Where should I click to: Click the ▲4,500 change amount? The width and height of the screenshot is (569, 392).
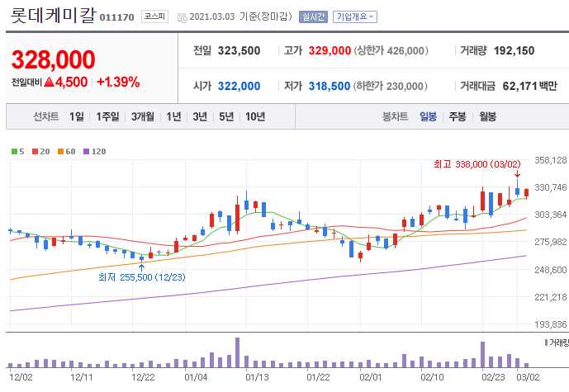pyautogui.click(x=66, y=82)
